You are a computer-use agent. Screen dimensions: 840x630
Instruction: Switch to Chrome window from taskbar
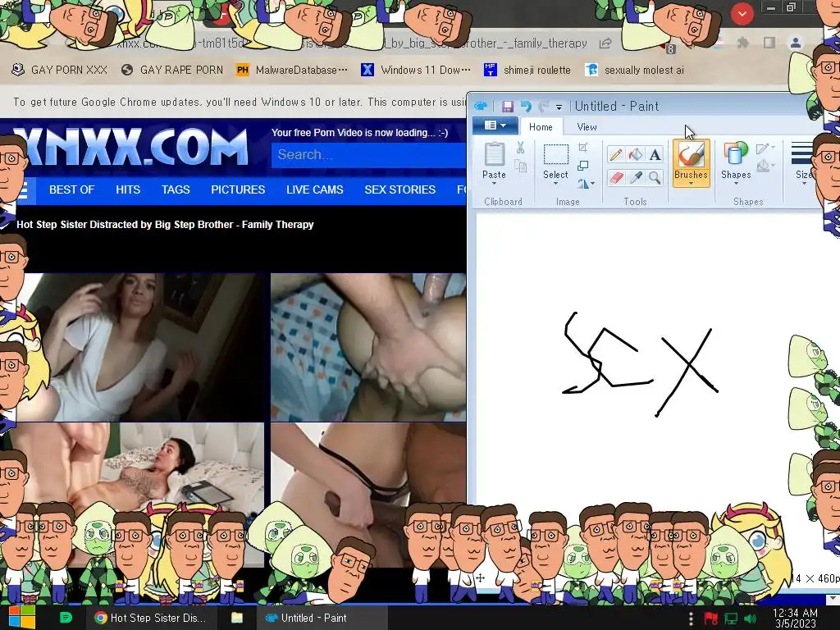coord(151,618)
